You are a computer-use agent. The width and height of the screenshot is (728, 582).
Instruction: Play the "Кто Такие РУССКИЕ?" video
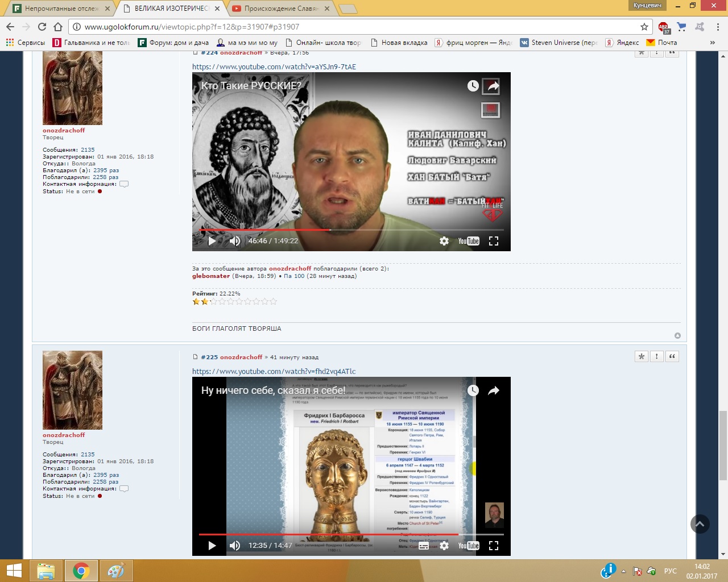coord(212,241)
